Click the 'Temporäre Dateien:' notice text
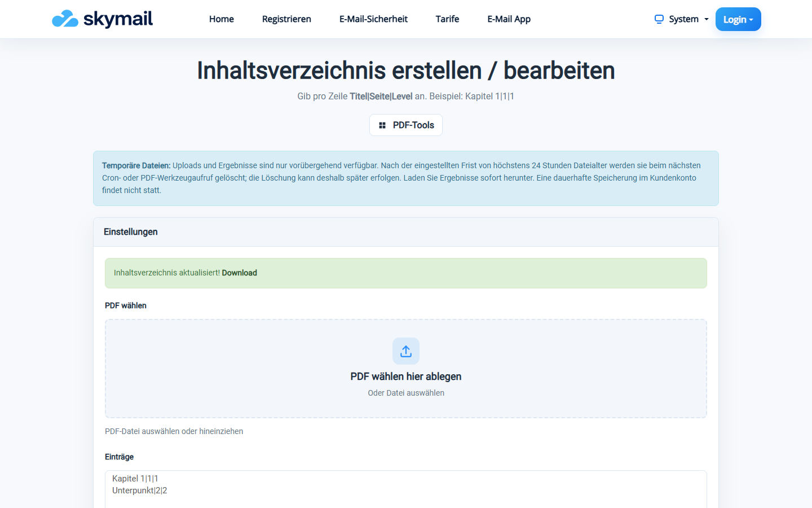This screenshot has height=508, width=812. pyautogui.click(x=136, y=165)
